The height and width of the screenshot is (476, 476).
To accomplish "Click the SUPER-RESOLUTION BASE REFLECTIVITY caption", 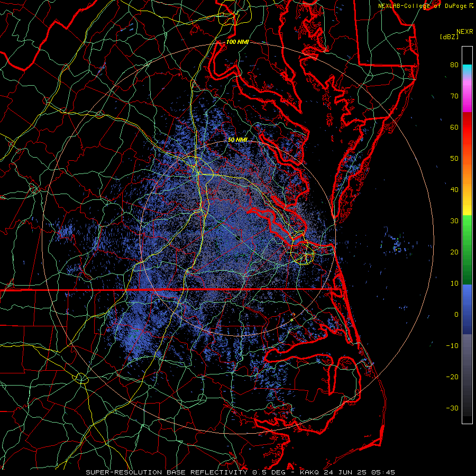I will point(167,472).
